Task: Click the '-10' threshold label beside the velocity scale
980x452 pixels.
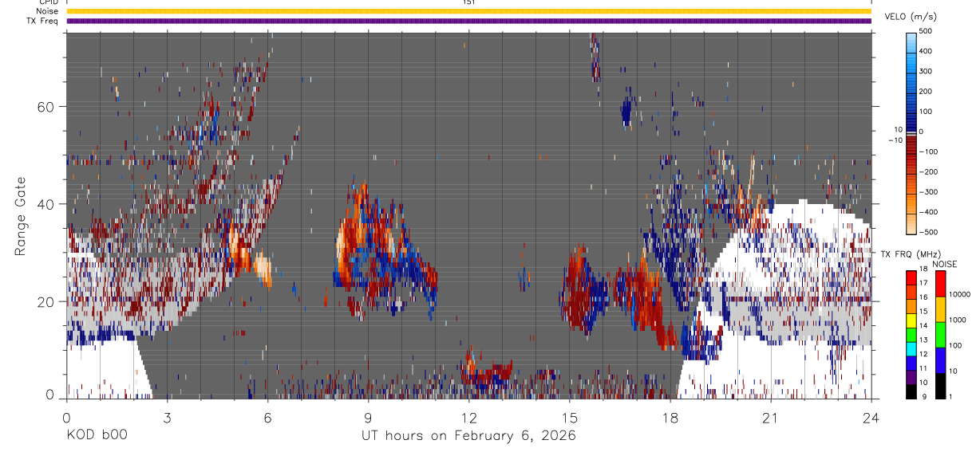Action: (x=894, y=140)
